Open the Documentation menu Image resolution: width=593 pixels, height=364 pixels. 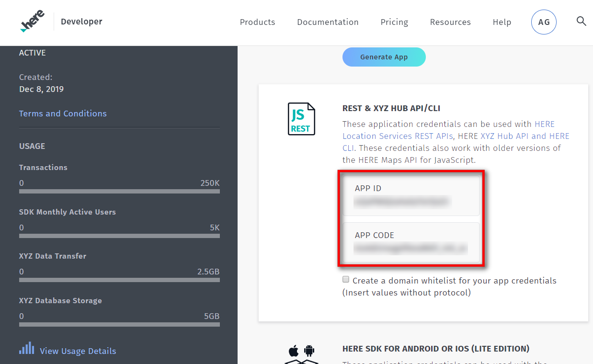tap(328, 22)
